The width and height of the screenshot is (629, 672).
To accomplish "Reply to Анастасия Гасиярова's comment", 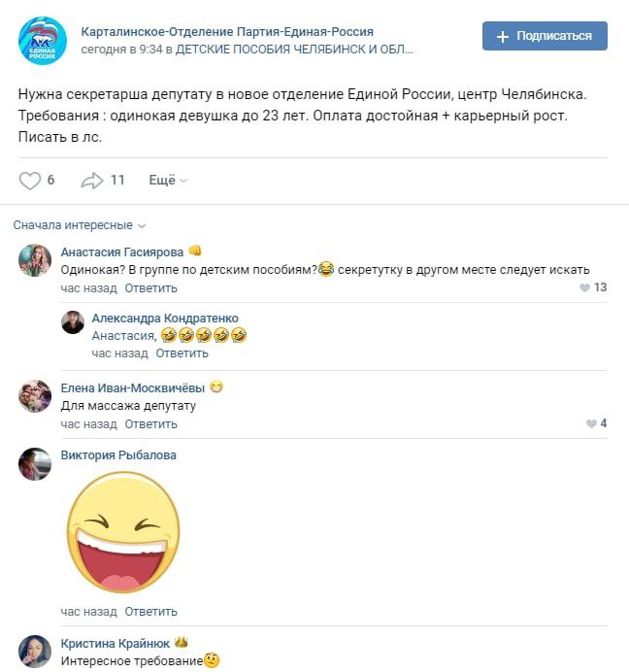I will tap(150, 288).
